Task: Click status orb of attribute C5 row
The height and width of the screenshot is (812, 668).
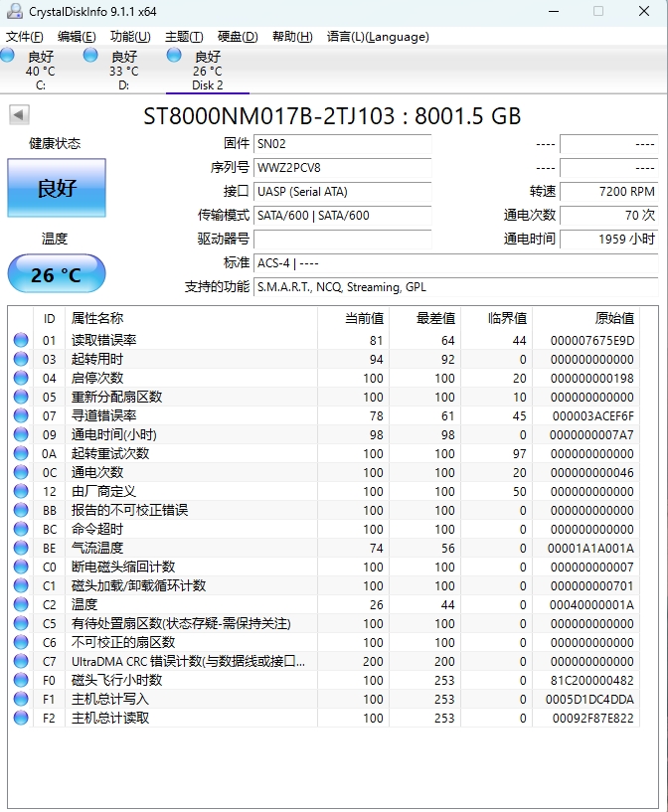Action: click(21, 623)
